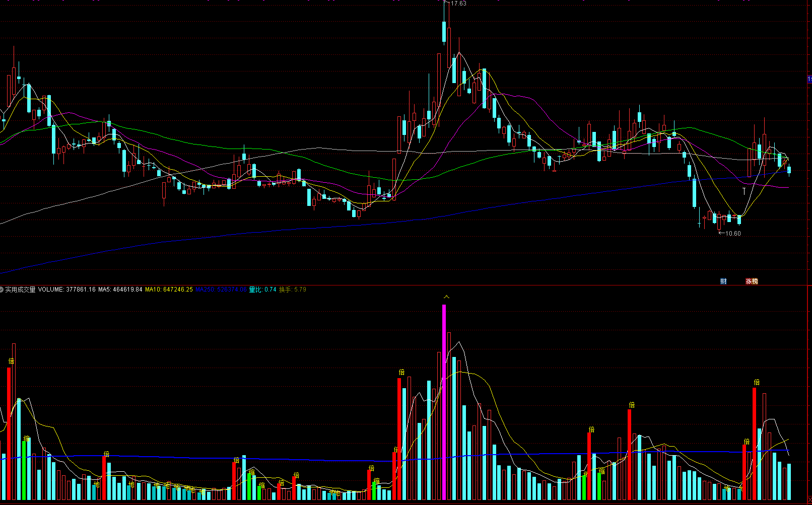Click the last cyan volume bar on right
Viewport: 812px width, 505px height.
[x=789, y=481]
